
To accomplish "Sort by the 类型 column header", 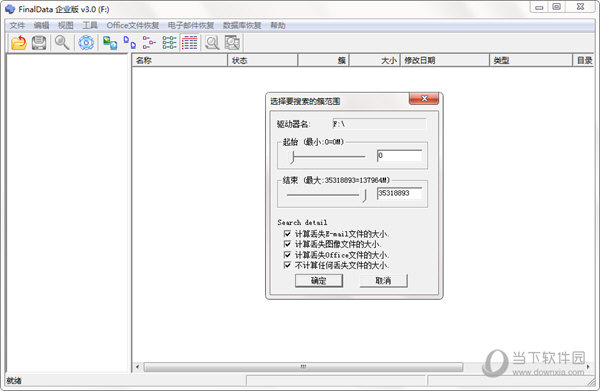I will (x=531, y=60).
